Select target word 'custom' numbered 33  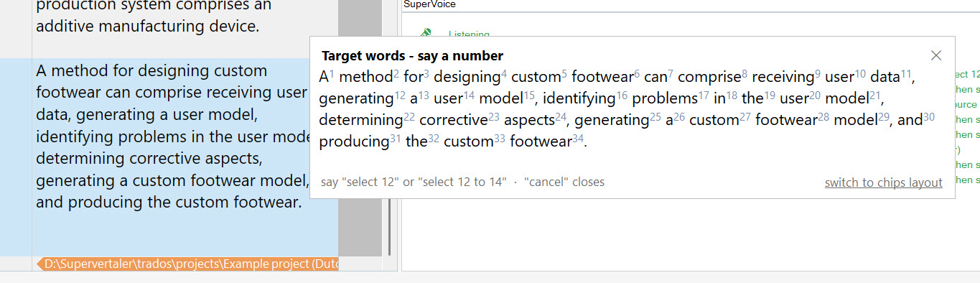pos(468,141)
